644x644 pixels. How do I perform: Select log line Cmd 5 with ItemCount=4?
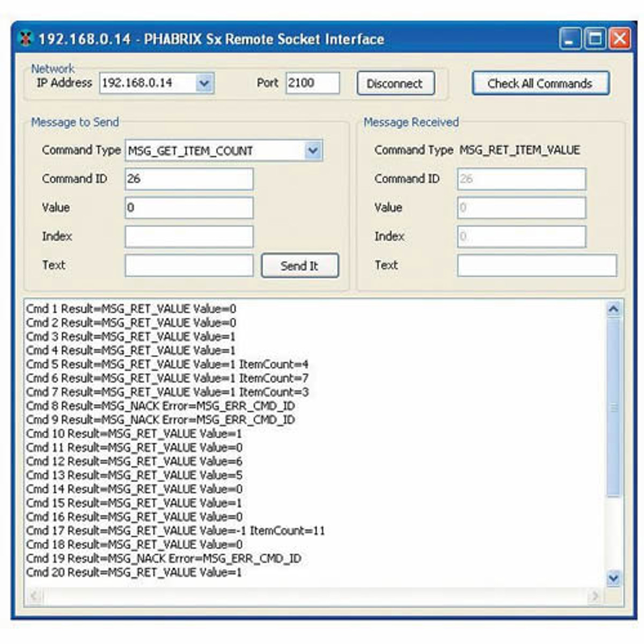[167, 364]
